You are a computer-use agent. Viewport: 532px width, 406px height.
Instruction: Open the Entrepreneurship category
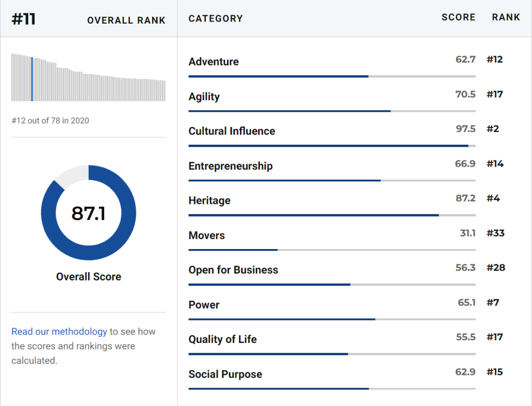point(231,166)
